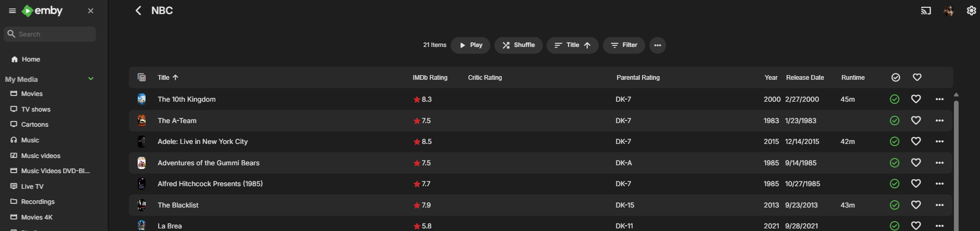Toggle played status for The A-Team
This screenshot has height=231, width=980.
[894, 120]
